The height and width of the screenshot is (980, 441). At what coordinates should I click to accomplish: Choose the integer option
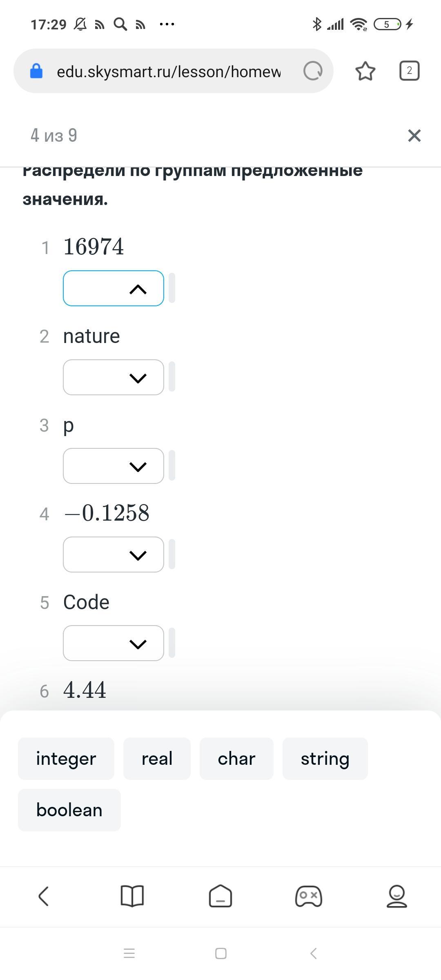(x=66, y=759)
